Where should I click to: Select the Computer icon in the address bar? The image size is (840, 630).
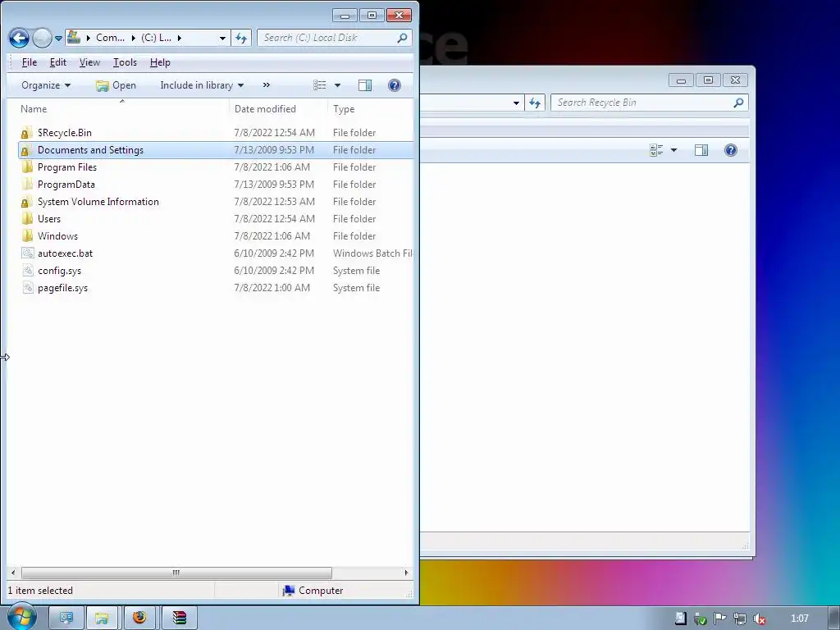coord(74,38)
